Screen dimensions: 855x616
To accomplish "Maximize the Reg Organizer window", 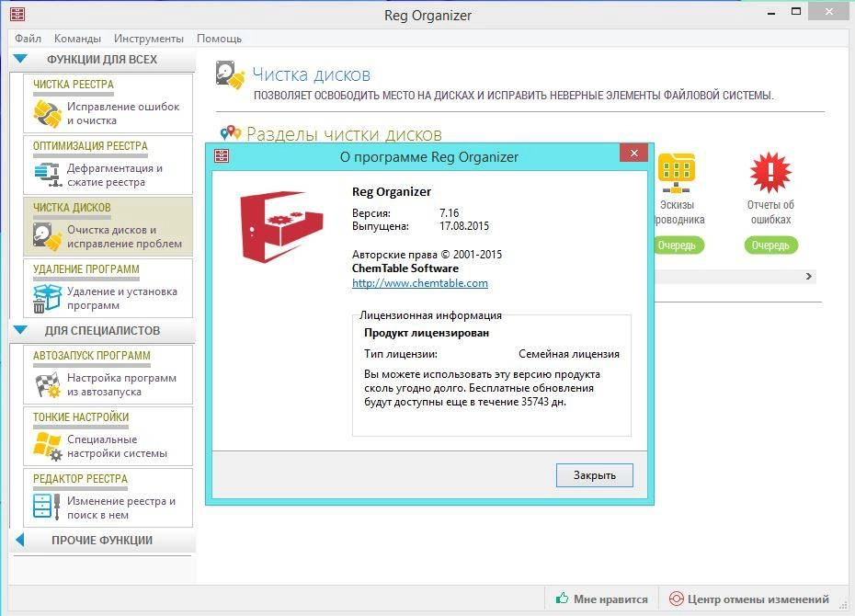I will tap(796, 11).
